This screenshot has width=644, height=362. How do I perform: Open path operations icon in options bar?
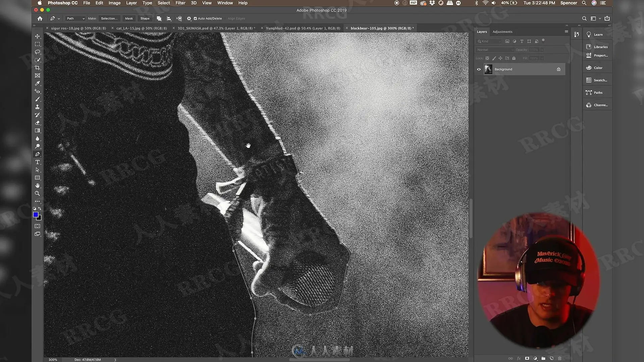point(159,18)
